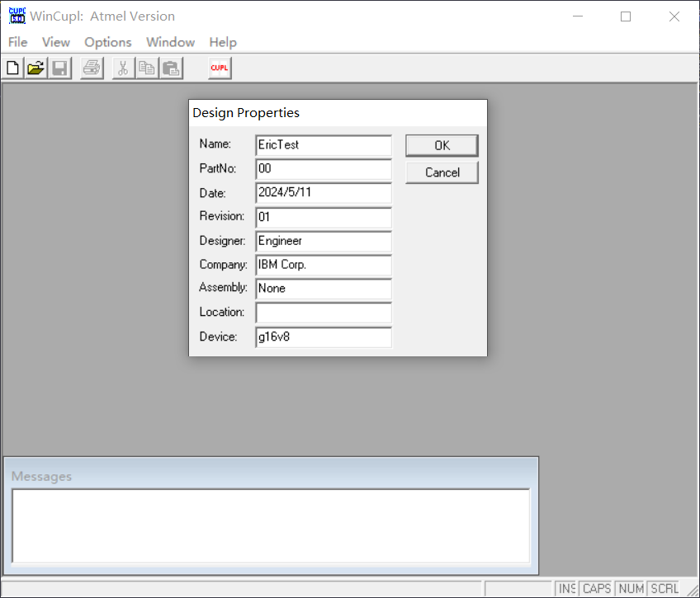The width and height of the screenshot is (700, 598).
Task: Close the WinCupl window
Action: (674, 16)
